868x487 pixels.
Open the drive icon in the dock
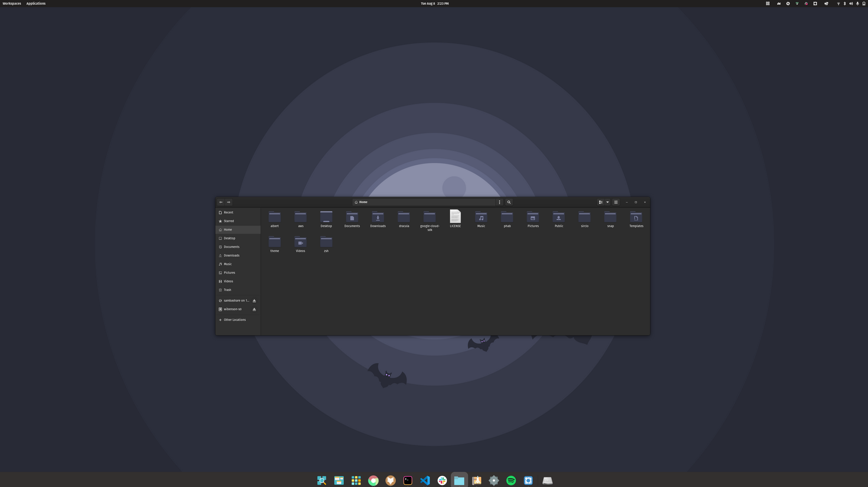548,480
